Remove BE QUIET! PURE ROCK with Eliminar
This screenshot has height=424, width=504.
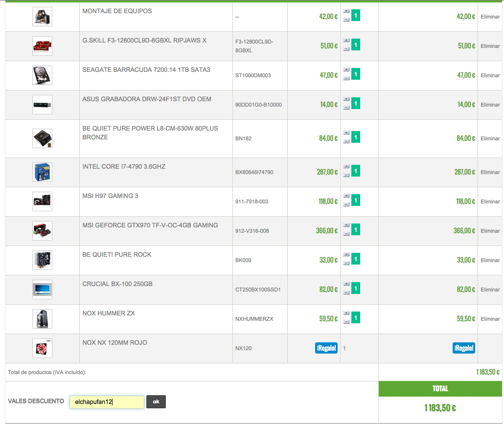pos(490,260)
